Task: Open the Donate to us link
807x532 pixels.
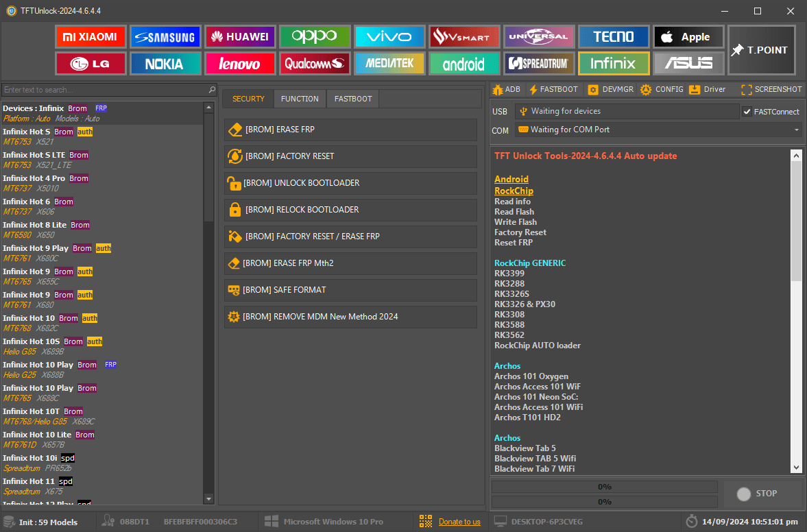Action: 459,522
